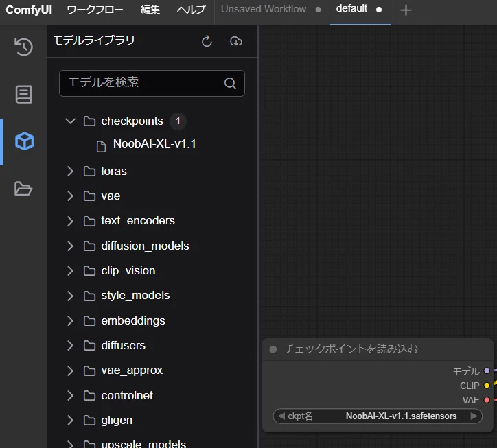
Task: Open the ヘルプ menu
Action: tap(191, 10)
